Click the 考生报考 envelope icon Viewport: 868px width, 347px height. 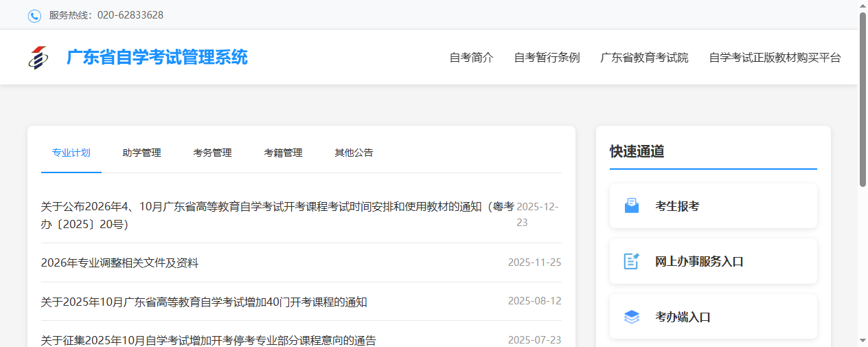click(x=631, y=205)
